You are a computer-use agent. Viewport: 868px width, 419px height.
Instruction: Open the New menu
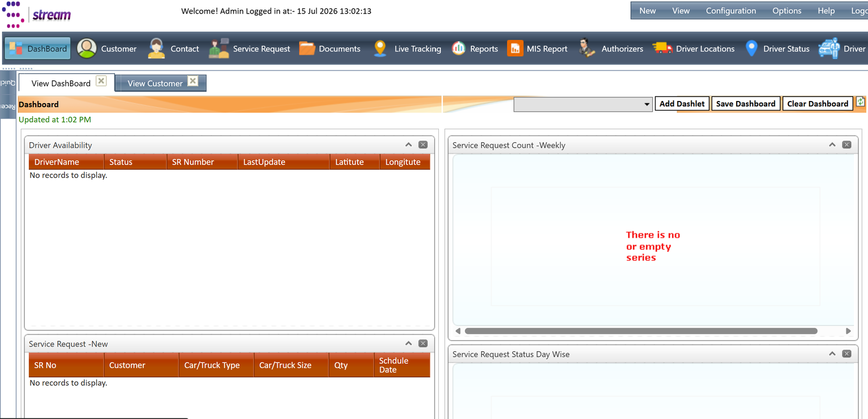(x=647, y=11)
